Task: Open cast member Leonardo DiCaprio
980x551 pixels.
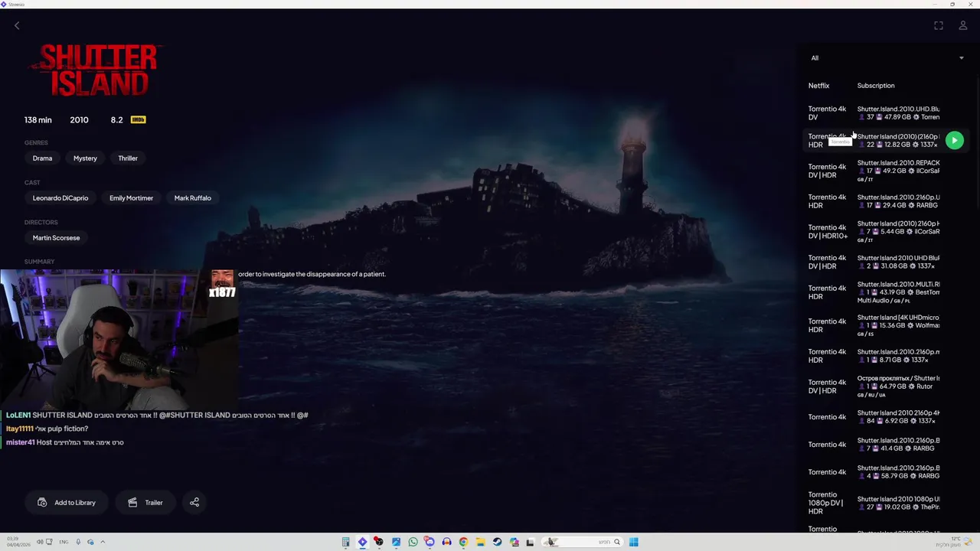Action: pos(60,198)
